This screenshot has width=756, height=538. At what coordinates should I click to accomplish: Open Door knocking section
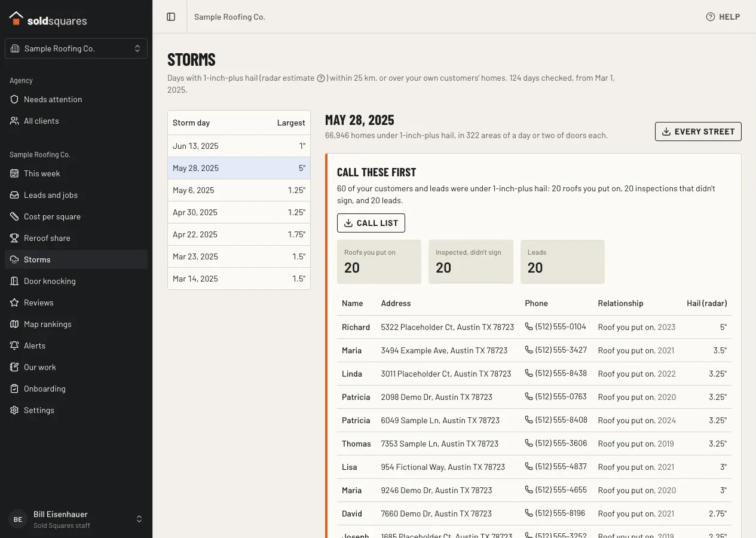point(76,281)
